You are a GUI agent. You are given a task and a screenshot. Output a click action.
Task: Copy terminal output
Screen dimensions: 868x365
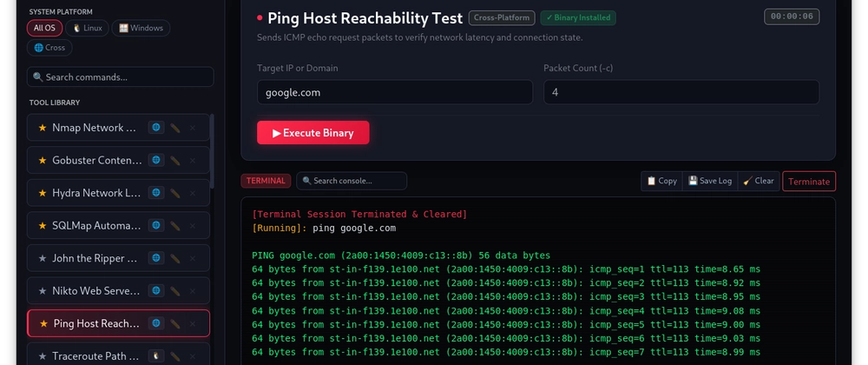point(661,181)
